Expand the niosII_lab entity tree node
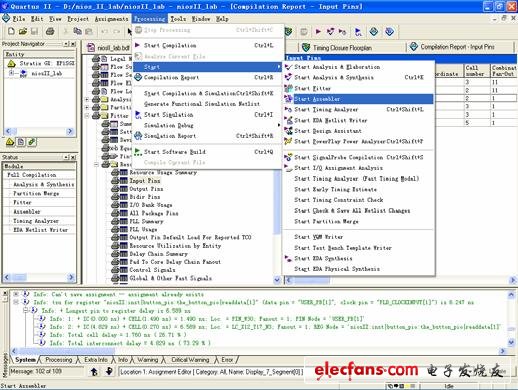 click(11, 73)
